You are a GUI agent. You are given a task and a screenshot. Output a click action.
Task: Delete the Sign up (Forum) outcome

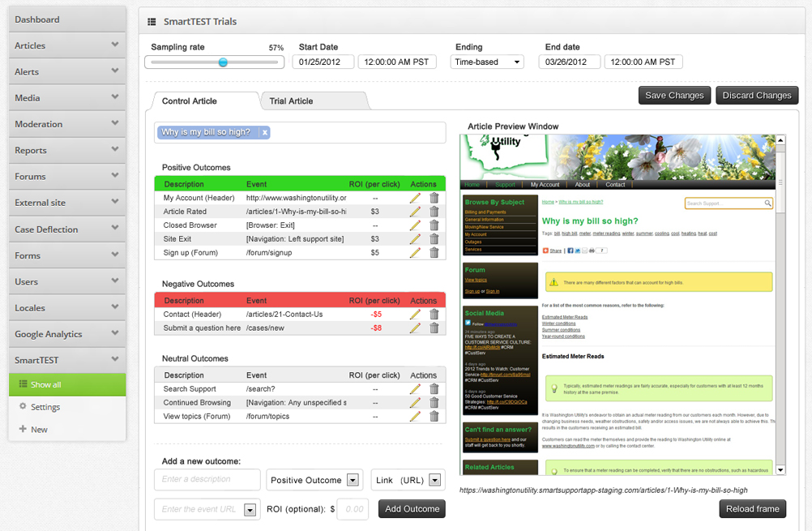point(434,251)
